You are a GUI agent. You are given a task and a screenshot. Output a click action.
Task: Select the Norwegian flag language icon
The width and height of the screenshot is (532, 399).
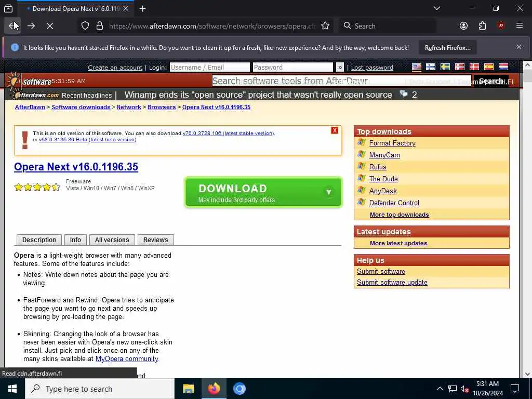[460, 67]
